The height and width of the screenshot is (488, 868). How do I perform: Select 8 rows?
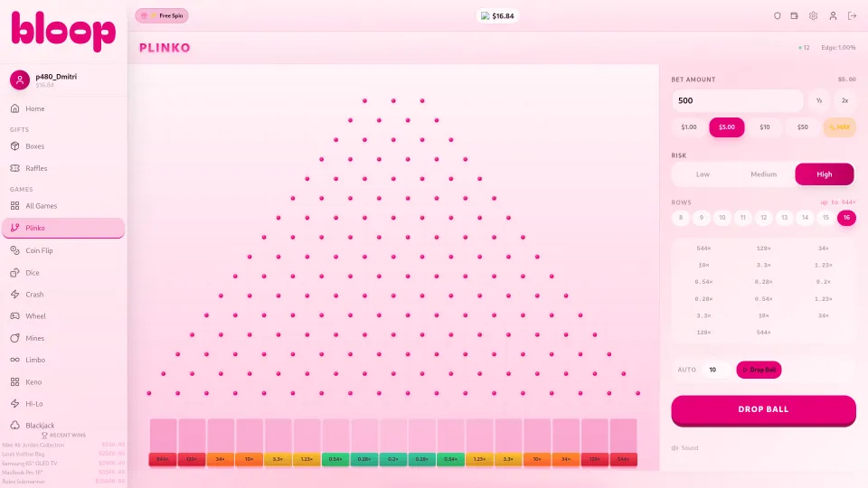tap(681, 218)
